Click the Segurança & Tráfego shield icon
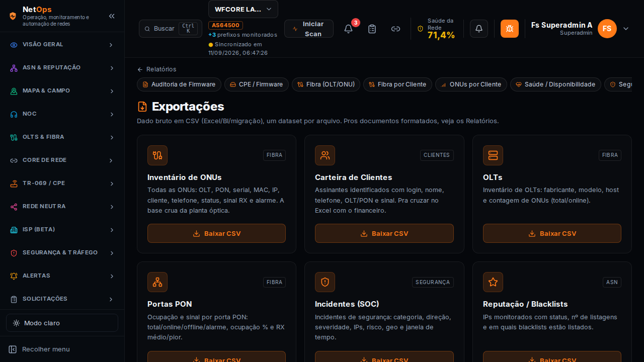Viewport: 644px width, 362px height. [x=14, y=253]
